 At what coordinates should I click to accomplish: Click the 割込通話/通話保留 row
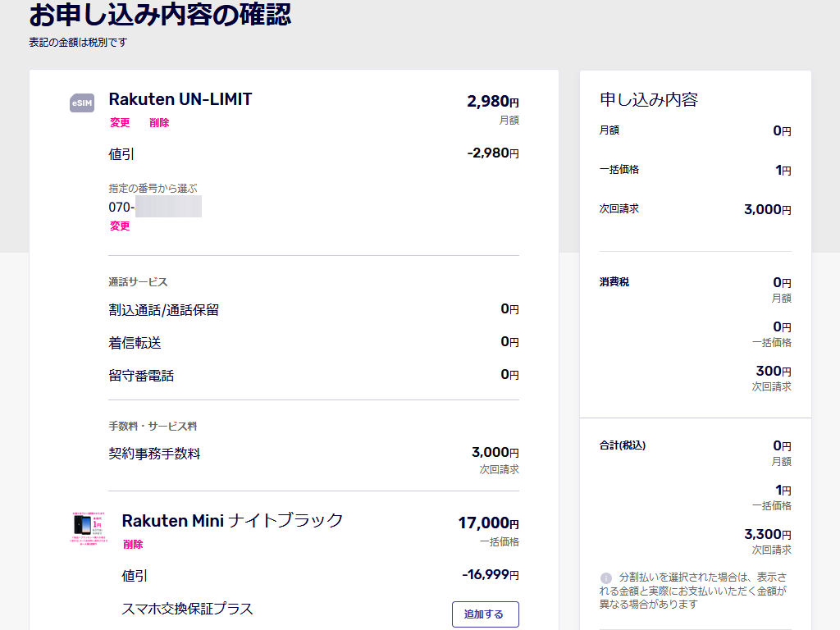pos(313,309)
